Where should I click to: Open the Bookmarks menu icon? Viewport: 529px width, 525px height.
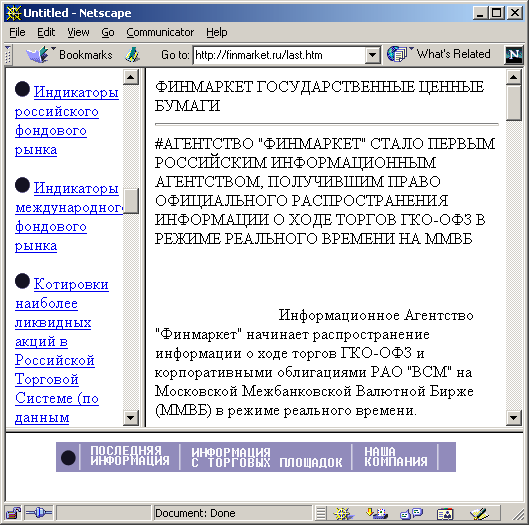37,54
